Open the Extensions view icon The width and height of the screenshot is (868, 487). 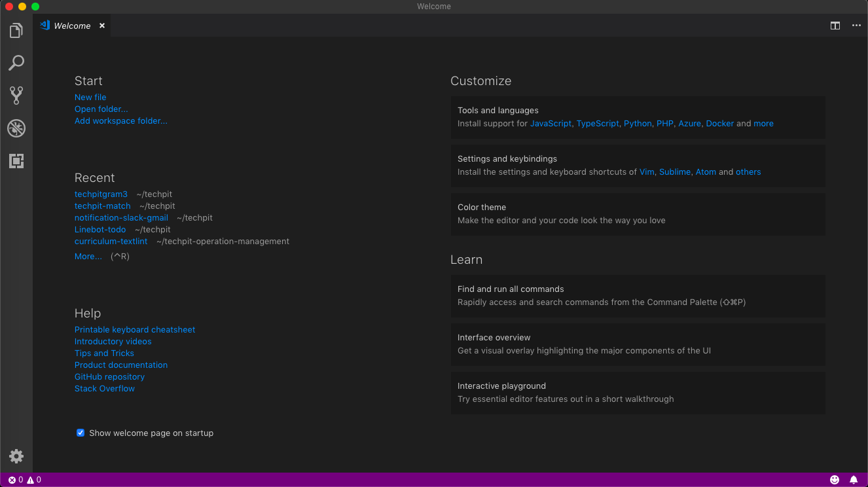(x=16, y=161)
